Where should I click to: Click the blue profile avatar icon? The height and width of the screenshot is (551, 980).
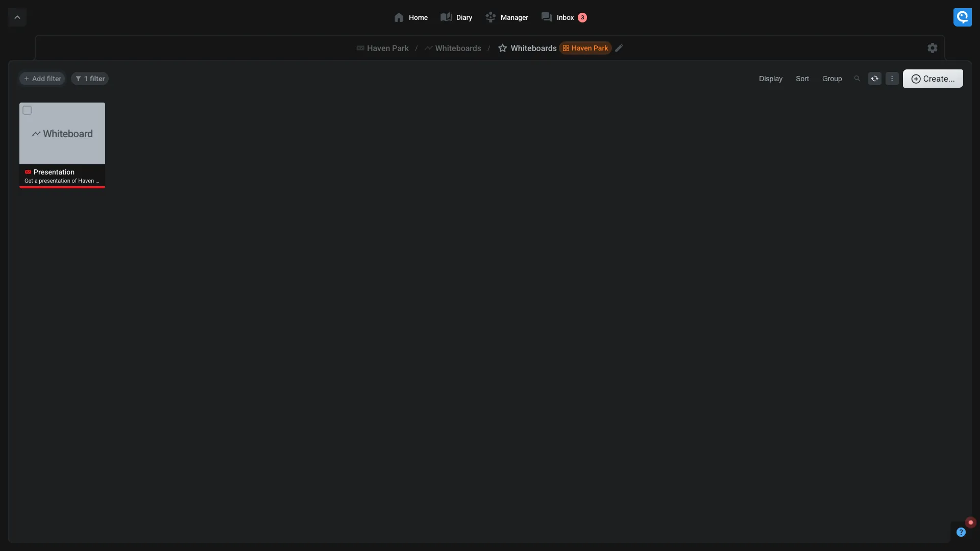coord(962,17)
